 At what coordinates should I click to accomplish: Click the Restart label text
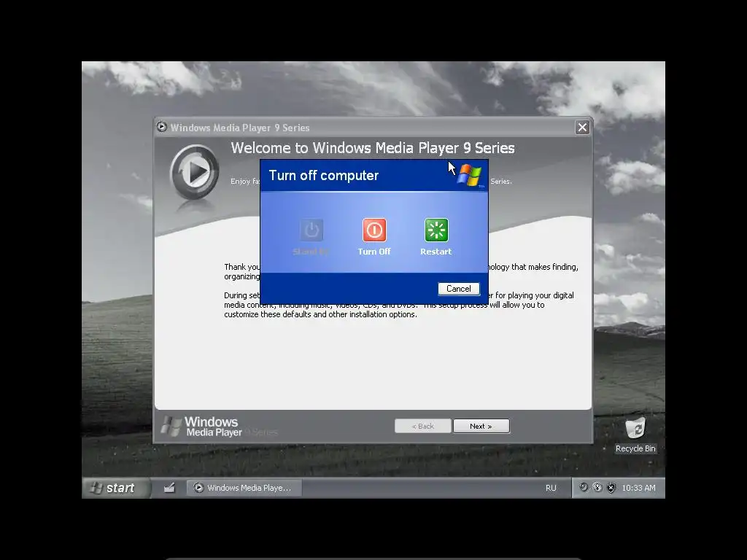(436, 252)
